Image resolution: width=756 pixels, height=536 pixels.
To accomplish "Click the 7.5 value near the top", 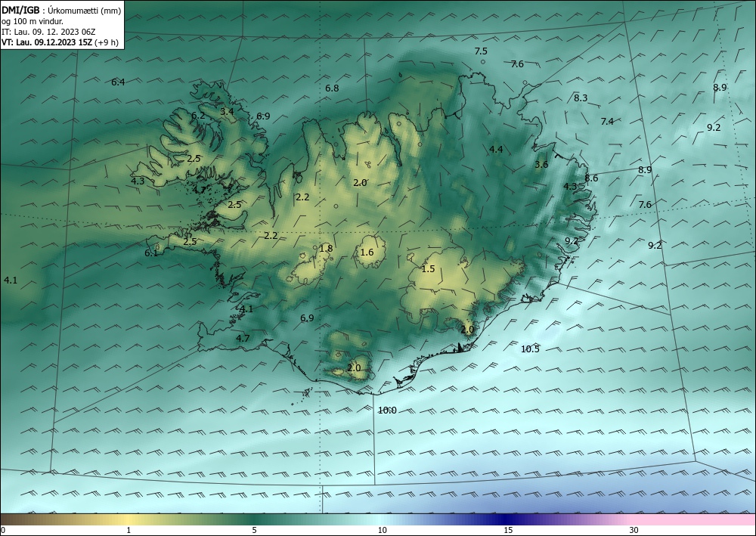I will click(x=481, y=51).
